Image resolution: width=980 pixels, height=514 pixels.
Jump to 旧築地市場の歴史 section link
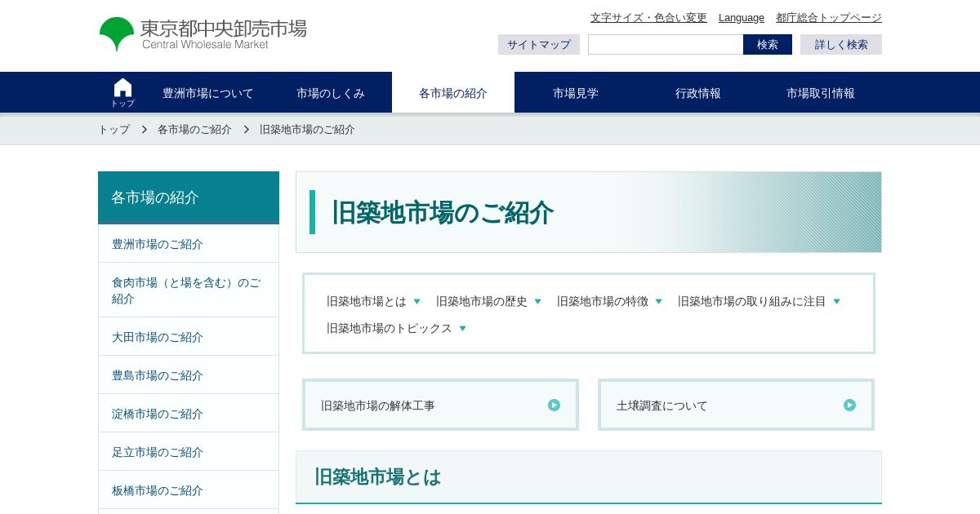(x=482, y=301)
